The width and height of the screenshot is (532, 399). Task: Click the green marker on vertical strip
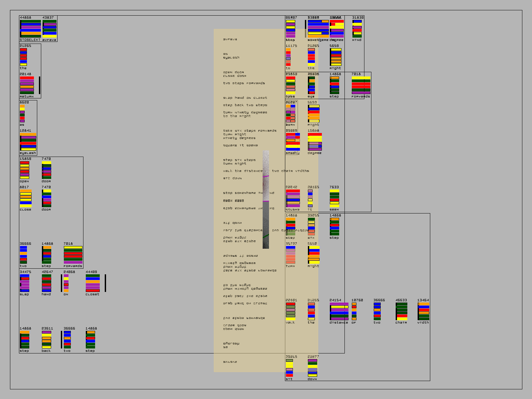pyautogui.click(x=266, y=236)
